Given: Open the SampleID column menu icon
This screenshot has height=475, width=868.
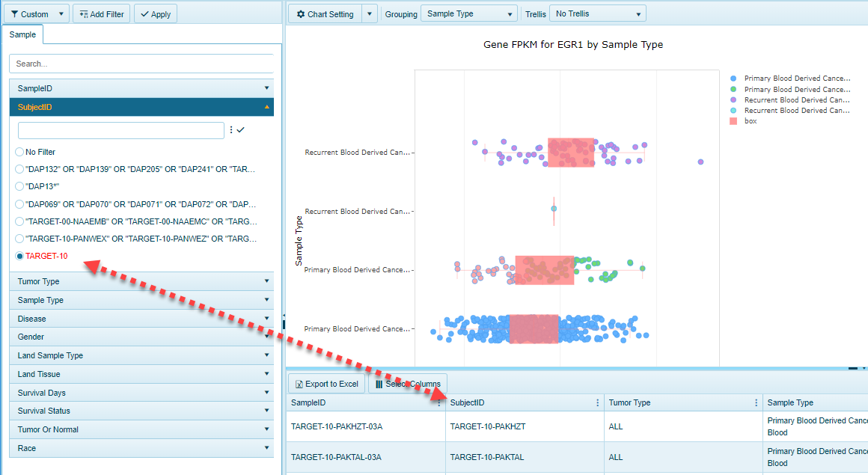Looking at the screenshot, I should click(439, 402).
